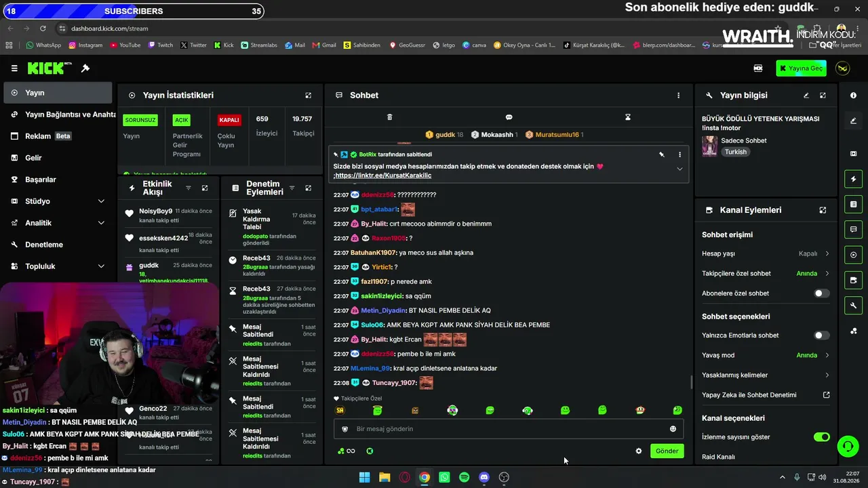868x488 pixels.
Task: Click the MOD badge icon in the header
Action: (x=758, y=68)
